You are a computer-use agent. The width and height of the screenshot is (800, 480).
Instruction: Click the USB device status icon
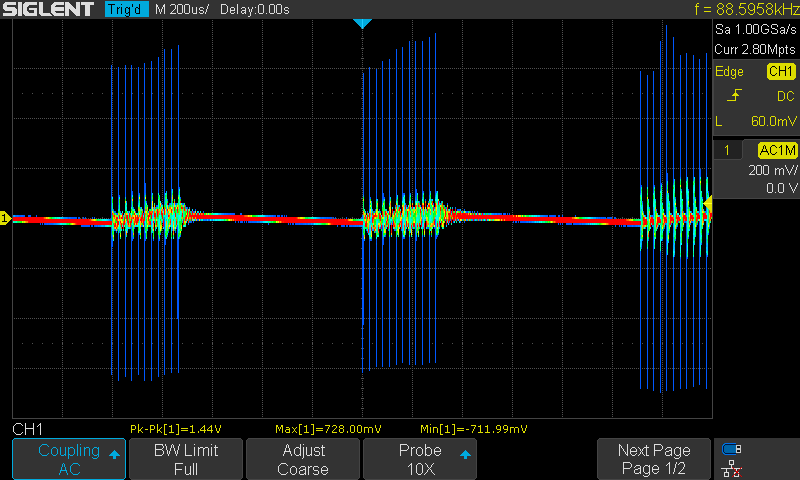click(x=731, y=449)
